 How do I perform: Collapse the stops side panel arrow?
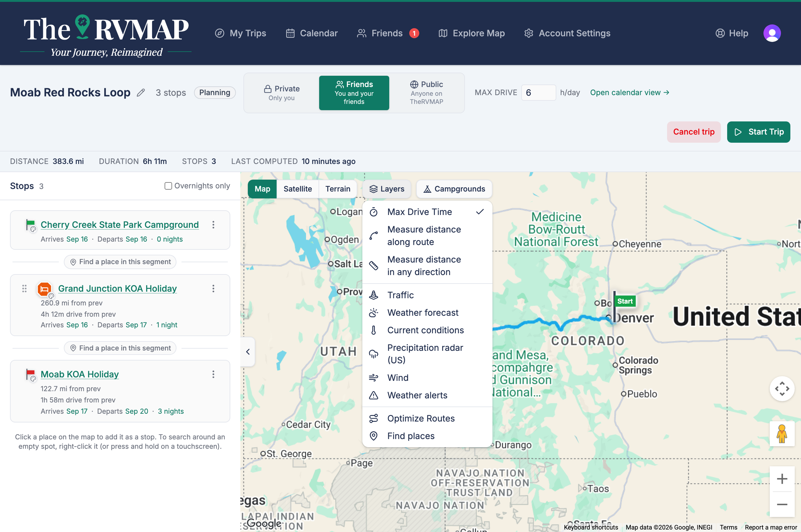tap(248, 352)
